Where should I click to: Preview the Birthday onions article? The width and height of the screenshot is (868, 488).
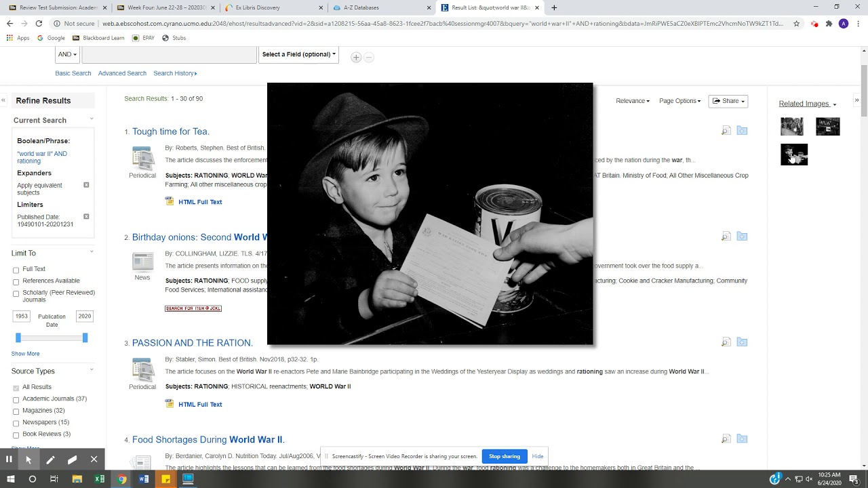tap(726, 237)
